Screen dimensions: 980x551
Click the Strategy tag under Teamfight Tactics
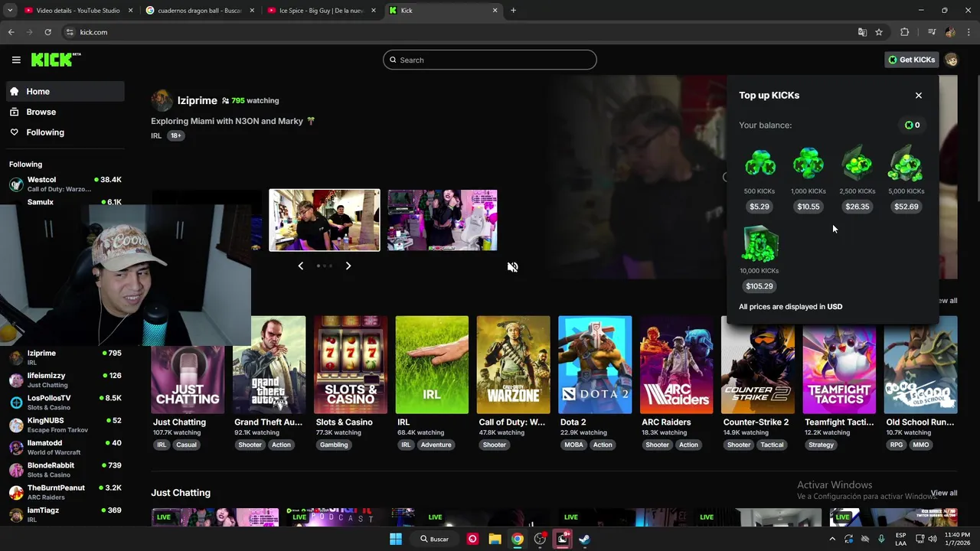tap(821, 445)
